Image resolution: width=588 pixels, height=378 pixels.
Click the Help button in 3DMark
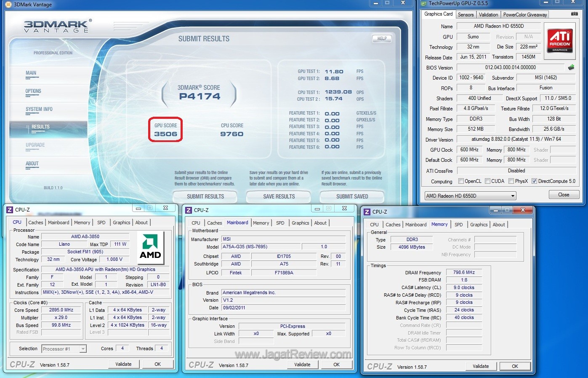[x=382, y=39]
